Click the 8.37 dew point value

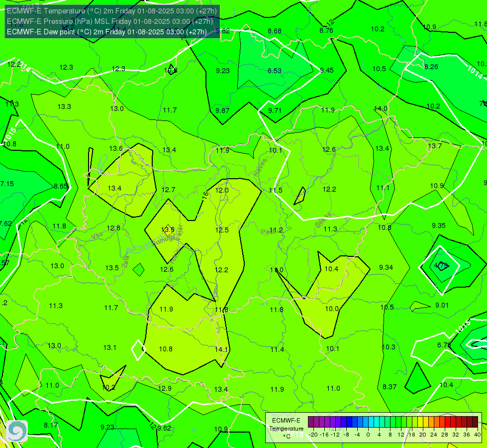point(390,387)
